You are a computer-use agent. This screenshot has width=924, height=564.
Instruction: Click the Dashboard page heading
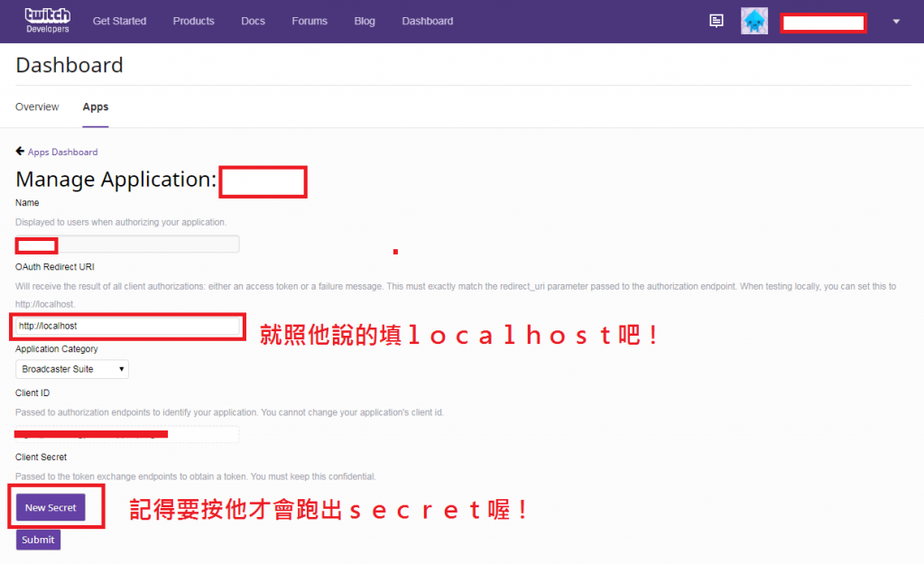[x=69, y=65]
